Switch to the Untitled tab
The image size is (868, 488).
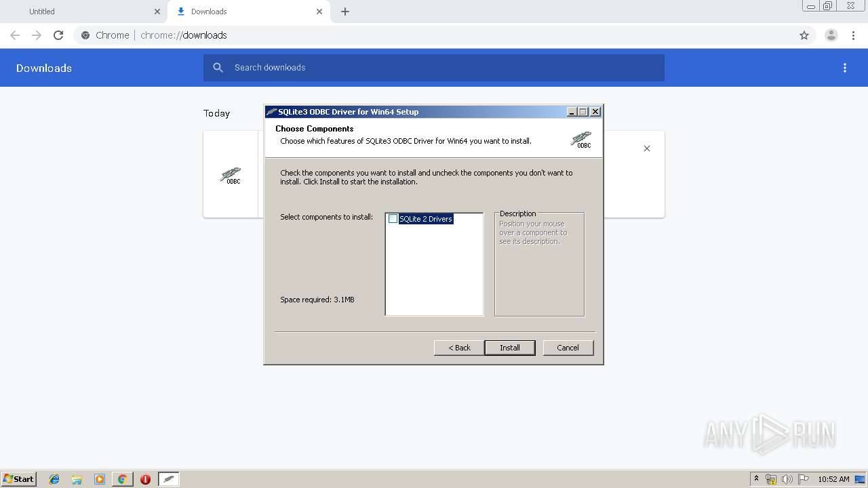pos(83,12)
